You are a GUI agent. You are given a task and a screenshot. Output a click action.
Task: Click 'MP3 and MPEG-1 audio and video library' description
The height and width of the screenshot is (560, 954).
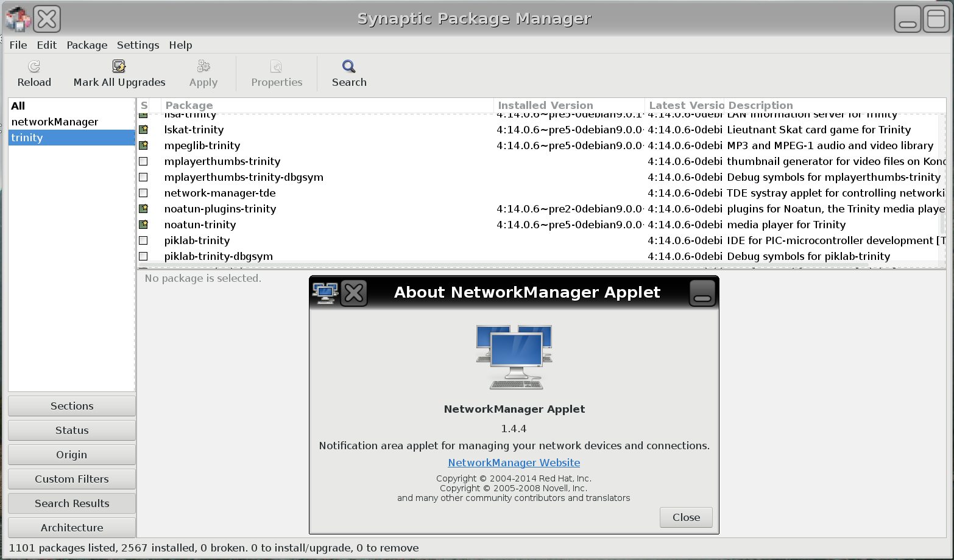(830, 145)
